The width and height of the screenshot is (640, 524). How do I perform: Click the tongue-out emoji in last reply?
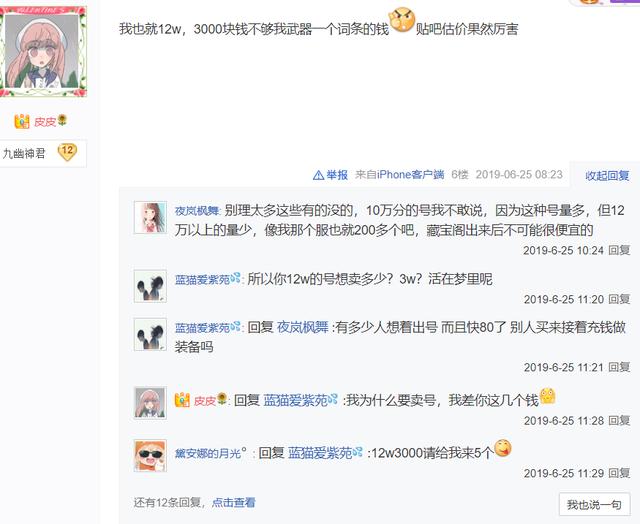(x=503, y=448)
